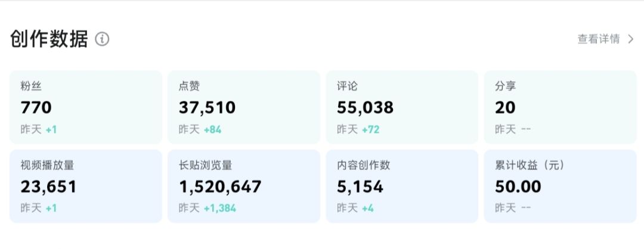The height and width of the screenshot is (249, 644).
Task: Click yesterday's +84 change under 点赞
Action: 212,130
